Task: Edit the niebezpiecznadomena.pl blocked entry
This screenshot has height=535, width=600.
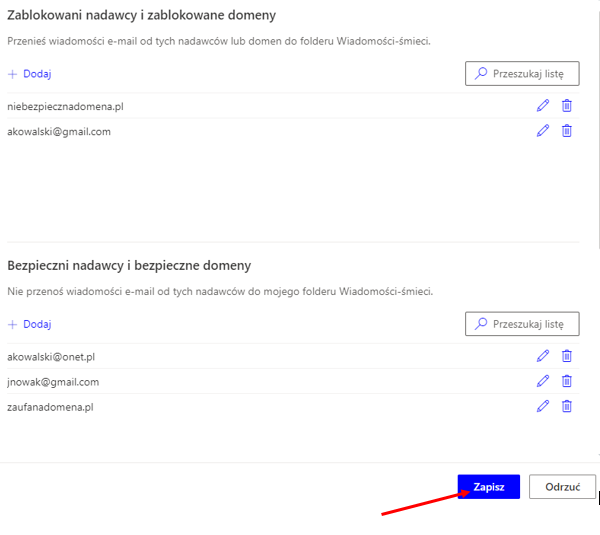Action: click(x=543, y=106)
